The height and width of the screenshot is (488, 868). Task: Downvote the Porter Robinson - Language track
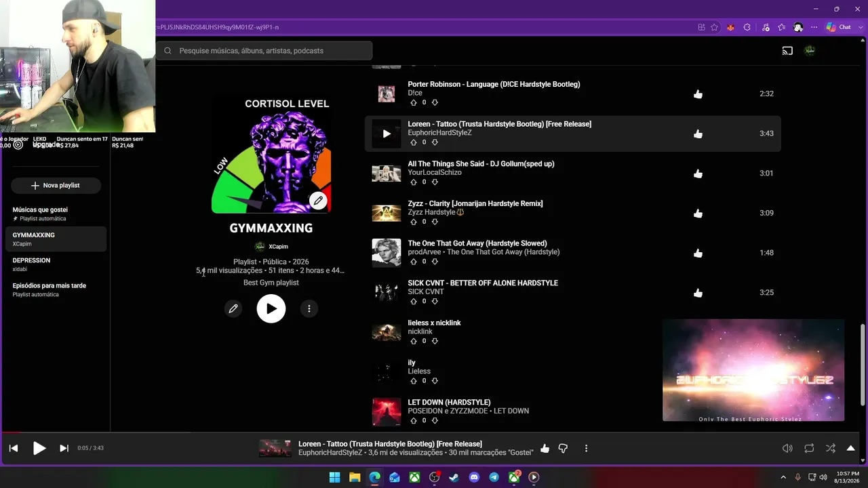[x=435, y=102]
